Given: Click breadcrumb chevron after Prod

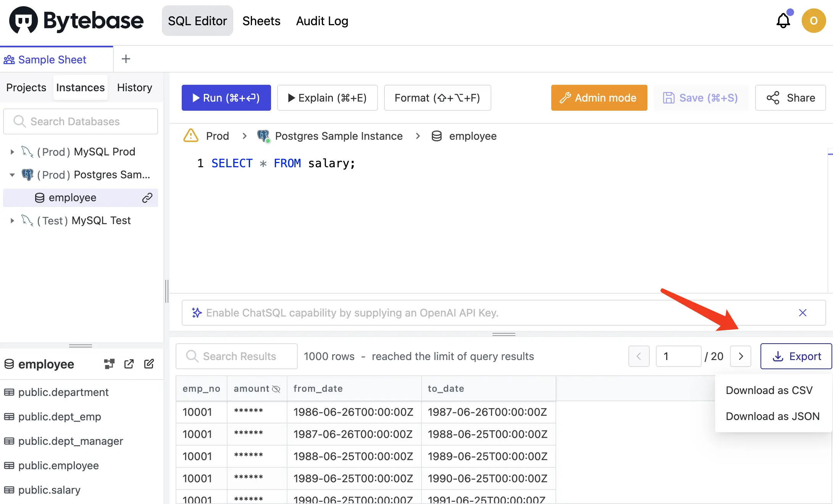Looking at the screenshot, I should coord(244,136).
